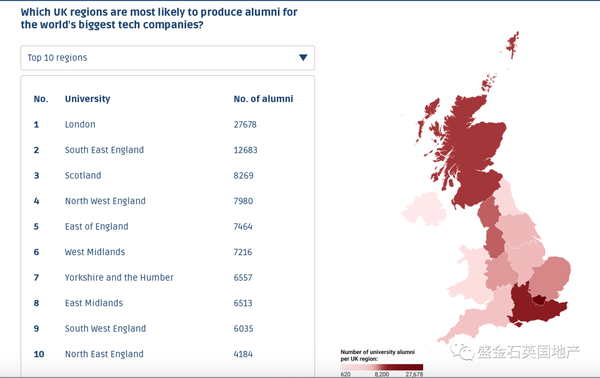Select North East England row

coord(168,354)
